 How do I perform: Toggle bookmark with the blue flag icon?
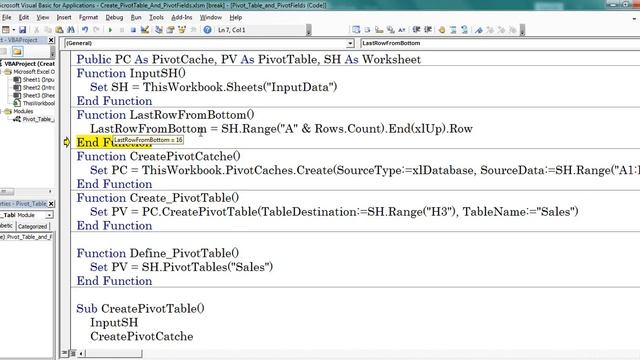point(479,30)
